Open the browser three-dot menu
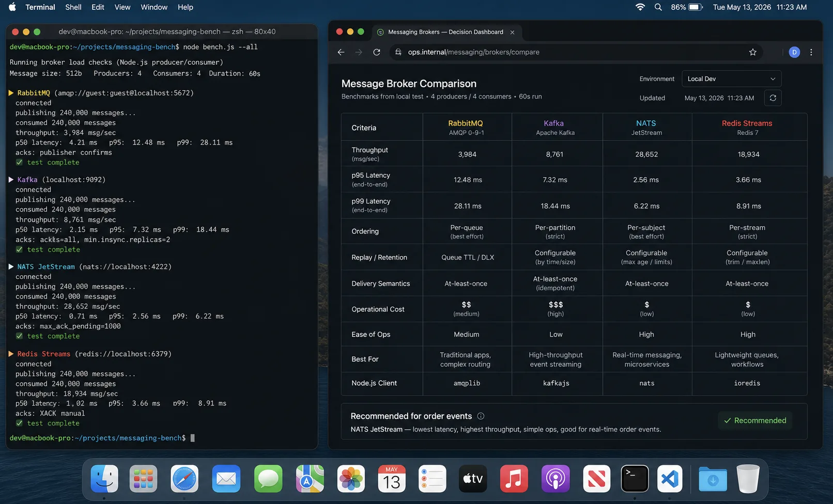833x504 pixels. coord(811,52)
